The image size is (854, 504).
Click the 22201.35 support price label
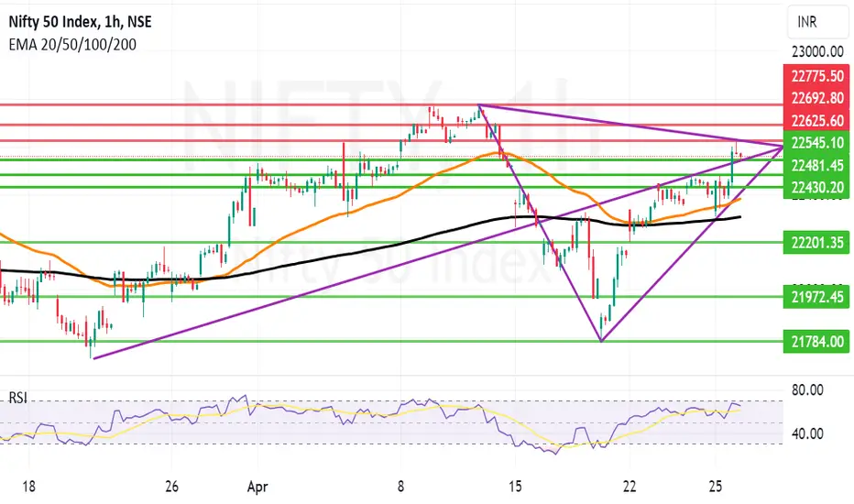816,243
